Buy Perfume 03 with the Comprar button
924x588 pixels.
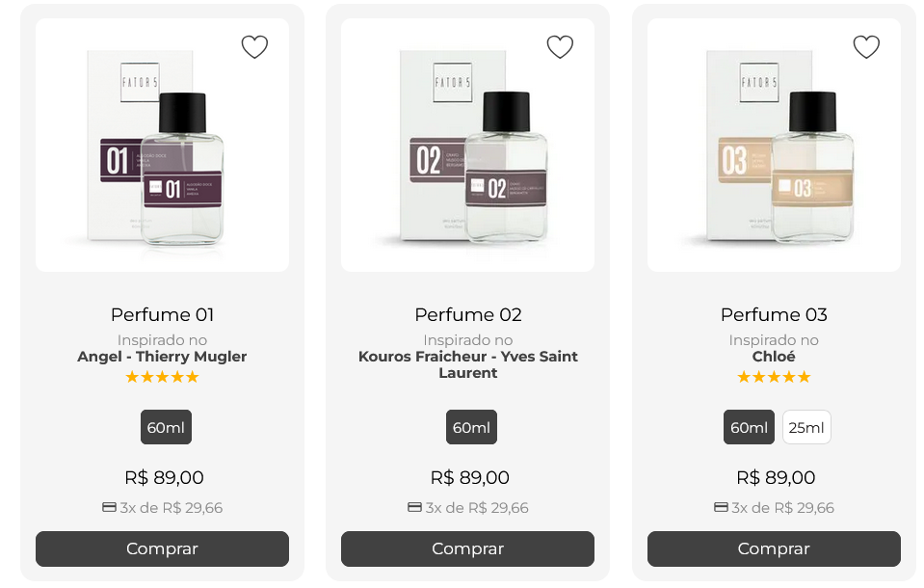point(774,548)
